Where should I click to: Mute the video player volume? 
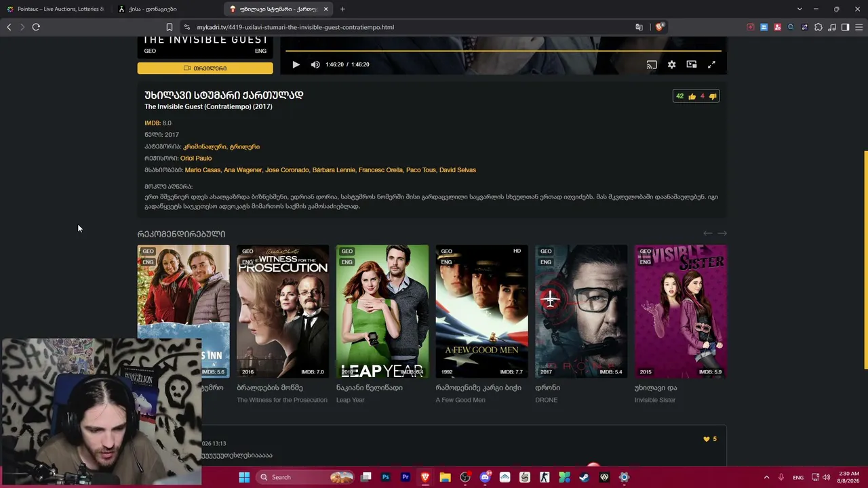(315, 64)
